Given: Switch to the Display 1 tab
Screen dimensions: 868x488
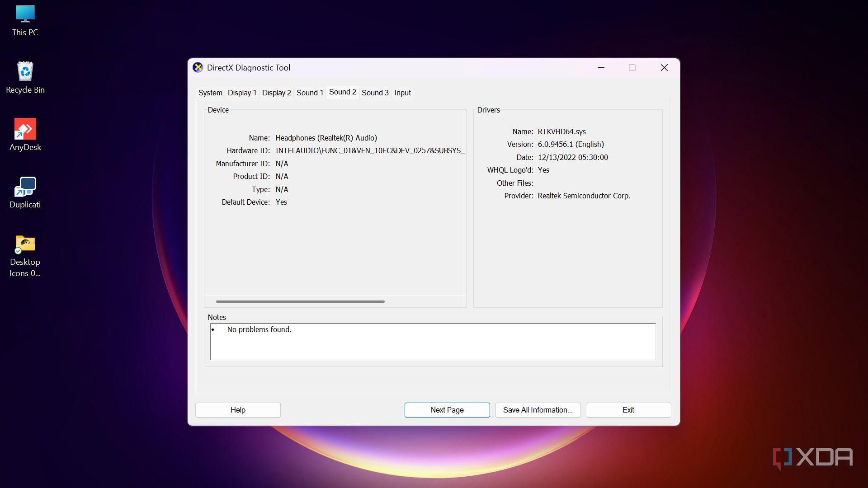Looking at the screenshot, I should pyautogui.click(x=242, y=93).
